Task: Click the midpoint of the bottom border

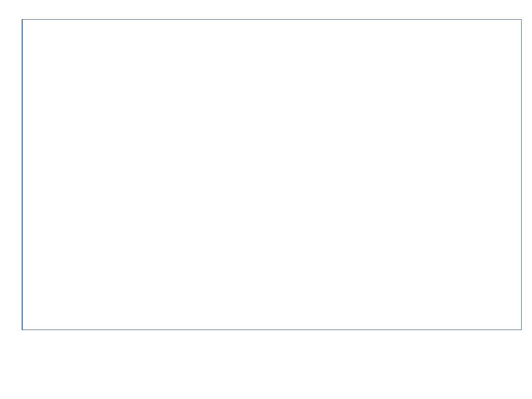Action: [272, 330]
